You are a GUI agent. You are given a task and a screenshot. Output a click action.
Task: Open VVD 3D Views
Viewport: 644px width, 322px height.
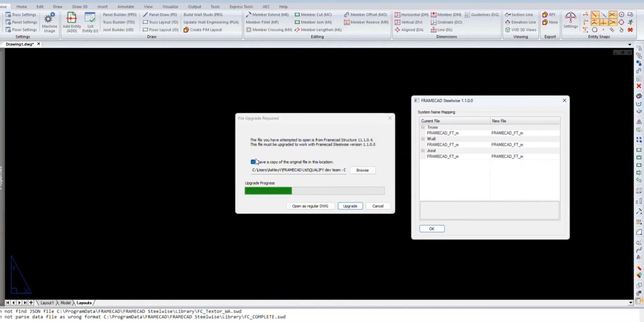coord(521,30)
